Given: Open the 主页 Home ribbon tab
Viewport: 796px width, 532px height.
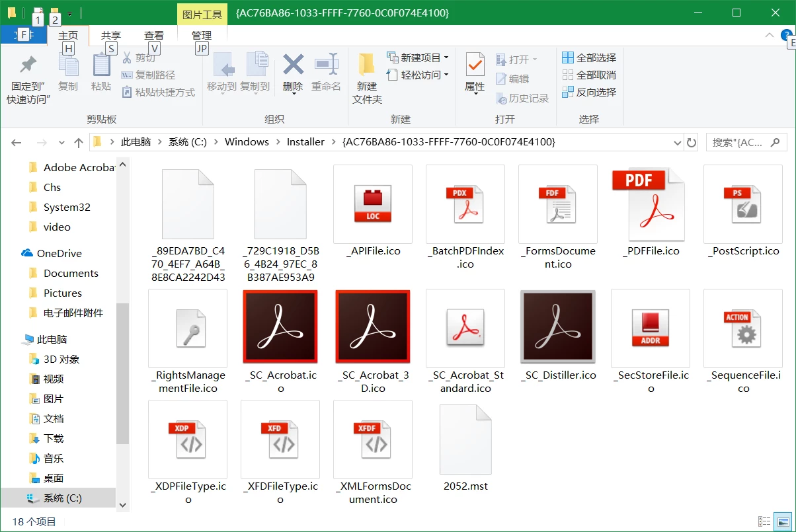Looking at the screenshot, I should pyautogui.click(x=68, y=36).
